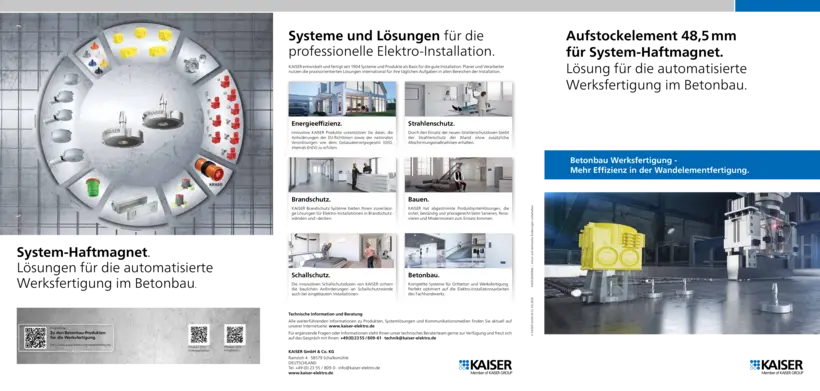Open the Brandschutz reception photo
This screenshot has width=820, height=391.
coord(343,175)
